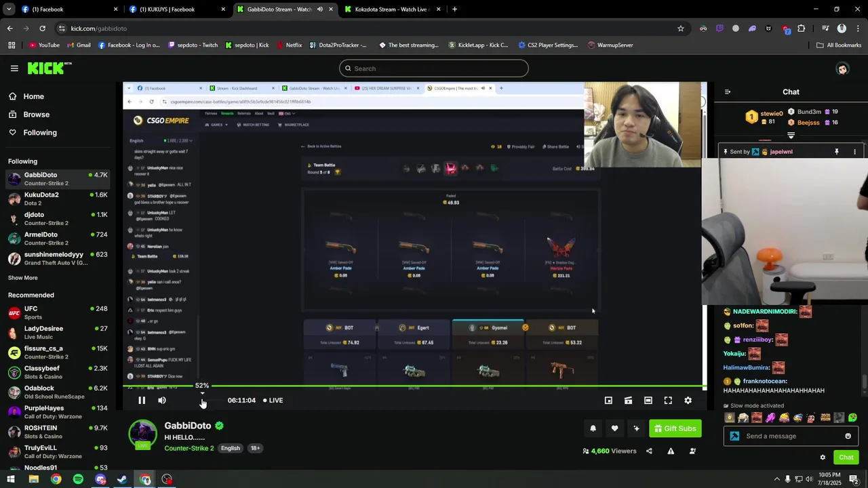Mute the stream via the speaker icon
Viewport: 868px width, 488px height.
[x=162, y=401]
